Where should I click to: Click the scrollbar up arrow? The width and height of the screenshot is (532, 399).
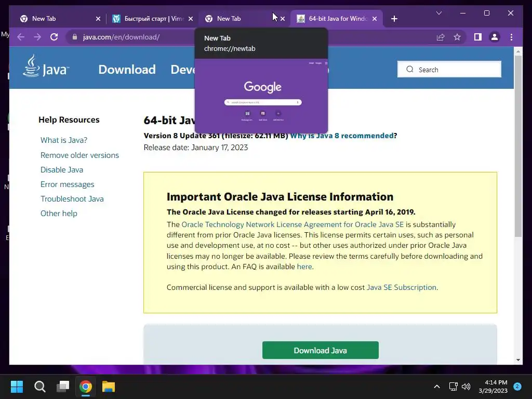tap(518, 51)
